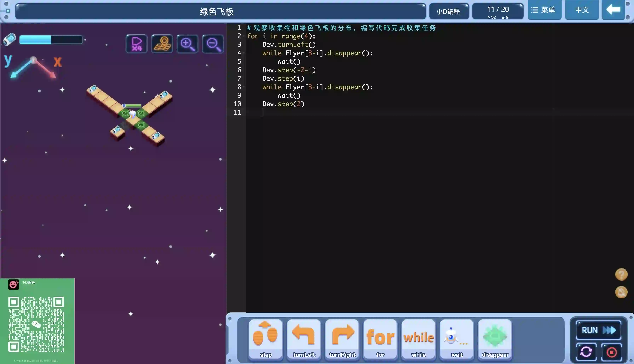Click the blue energy progress bar
This screenshot has width=634, height=364.
pos(51,40)
